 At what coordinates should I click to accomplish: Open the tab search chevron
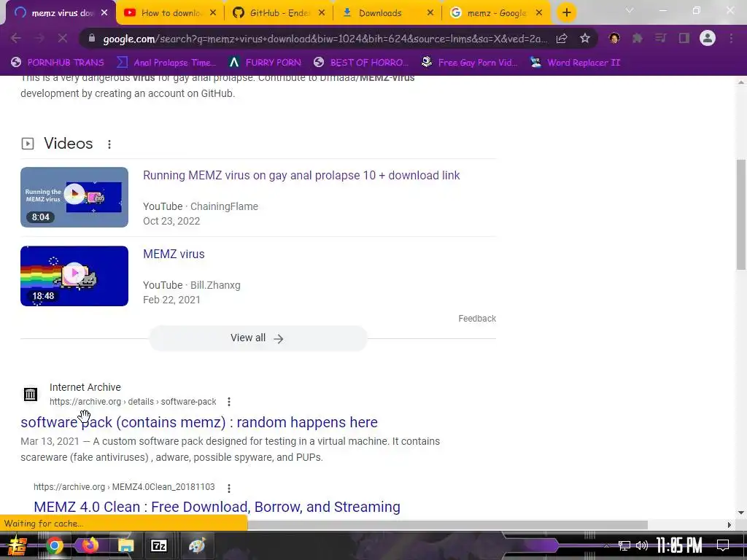[x=630, y=10]
